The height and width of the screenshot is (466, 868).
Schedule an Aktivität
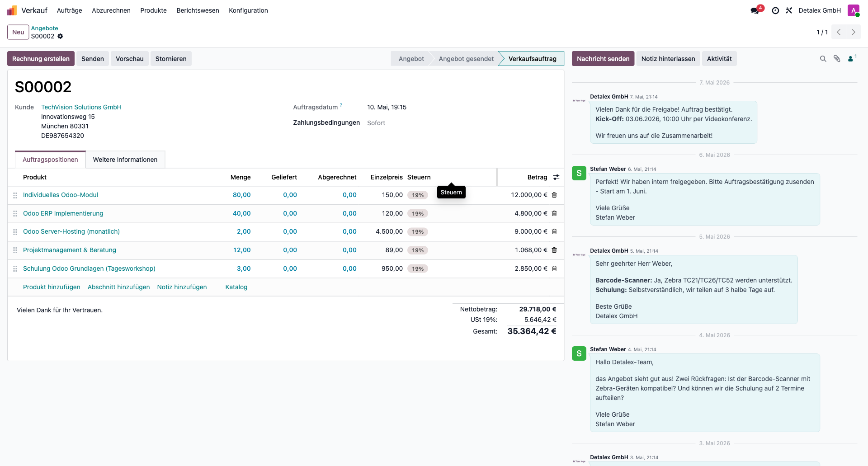pyautogui.click(x=719, y=59)
